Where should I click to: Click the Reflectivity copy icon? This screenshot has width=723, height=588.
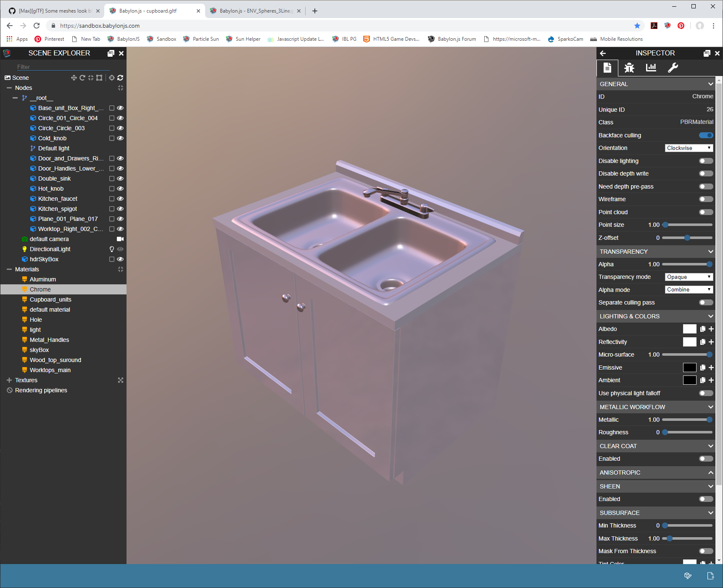pyautogui.click(x=703, y=342)
